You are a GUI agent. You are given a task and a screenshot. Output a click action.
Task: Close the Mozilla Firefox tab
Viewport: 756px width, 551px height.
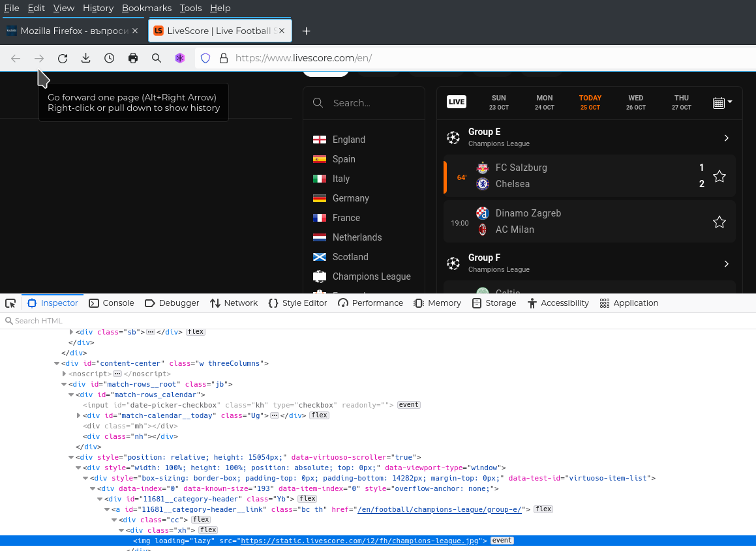click(x=135, y=31)
